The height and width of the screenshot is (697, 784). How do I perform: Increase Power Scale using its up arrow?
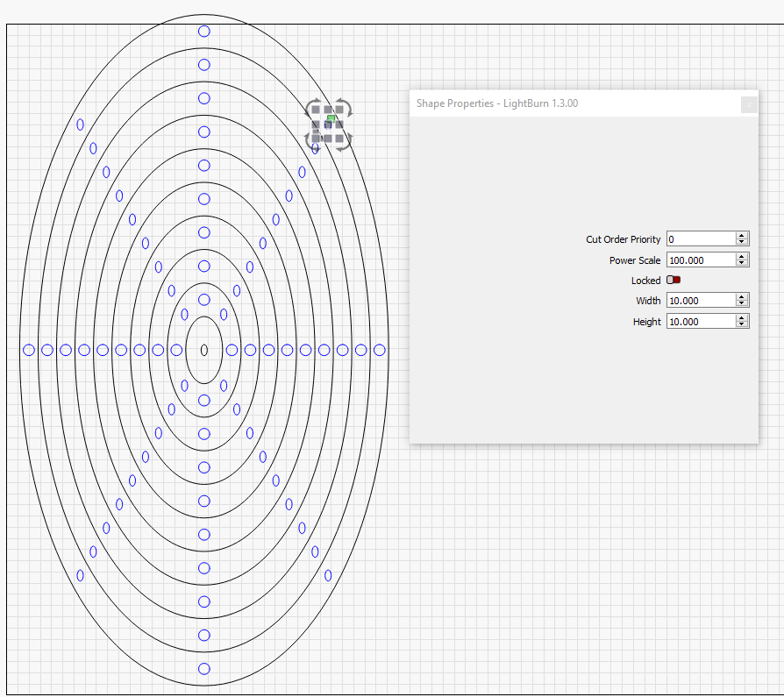[742, 257]
